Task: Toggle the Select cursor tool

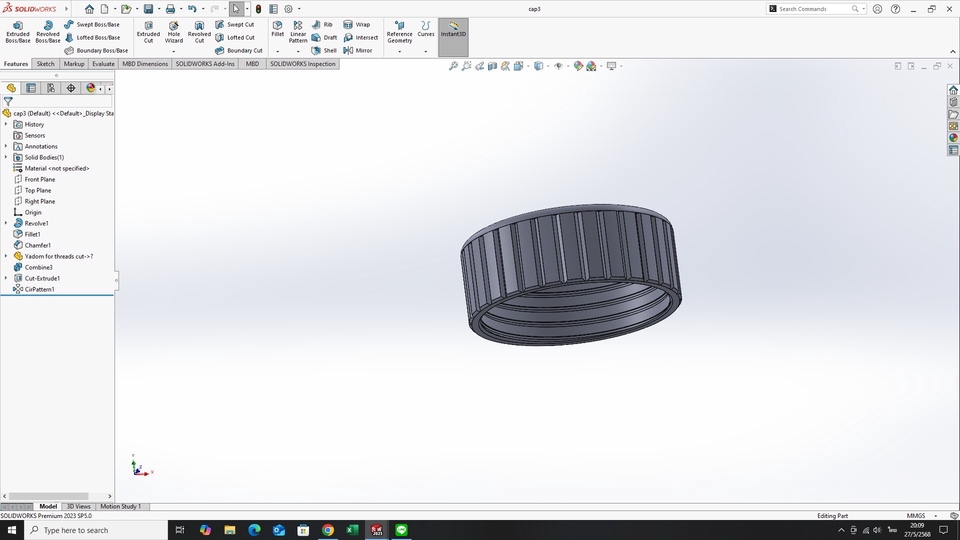Action: click(236, 9)
